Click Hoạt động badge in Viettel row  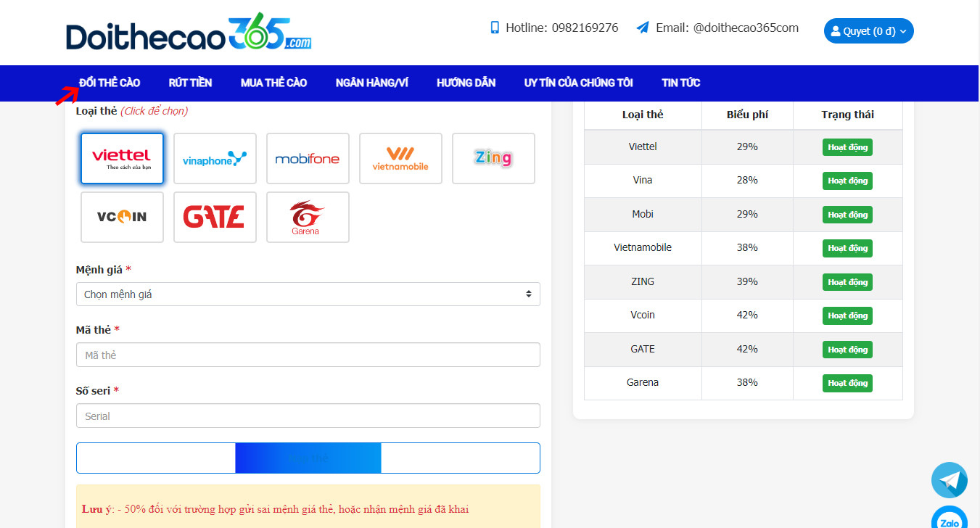tap(847, 147)
